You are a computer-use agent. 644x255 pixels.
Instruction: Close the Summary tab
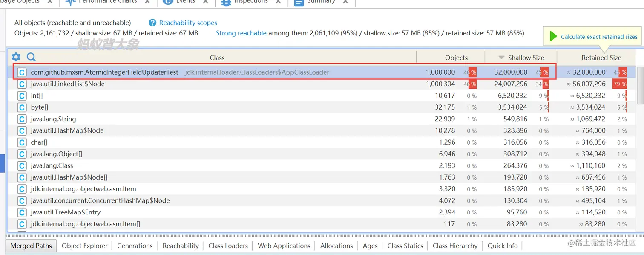pyautogui.click(x=345, y=2)
